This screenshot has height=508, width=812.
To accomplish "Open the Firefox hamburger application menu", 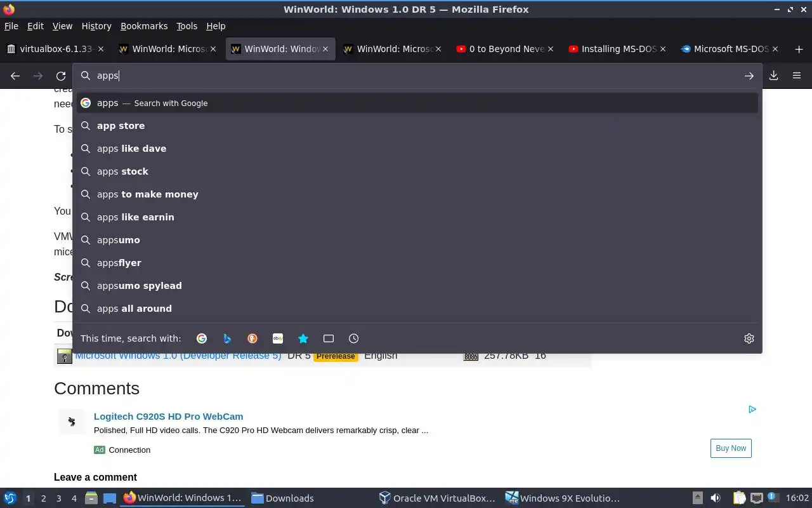I will click(797, 76).
